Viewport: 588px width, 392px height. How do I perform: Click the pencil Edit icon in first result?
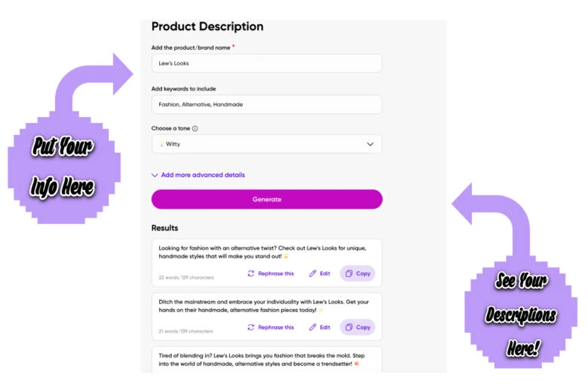[313, 274]
